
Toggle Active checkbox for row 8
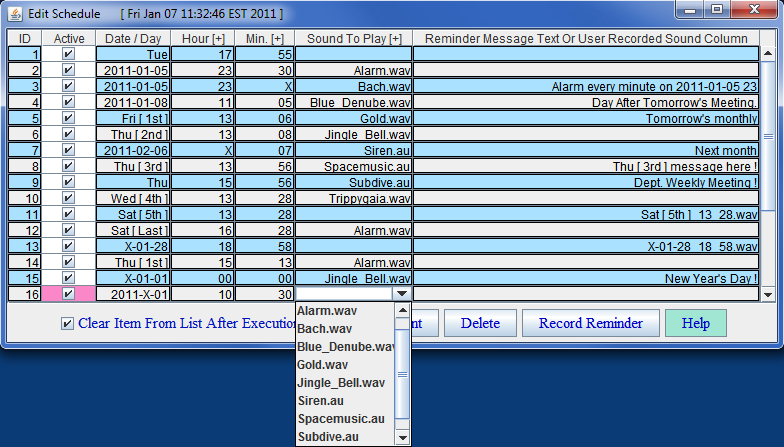[68, 166]
